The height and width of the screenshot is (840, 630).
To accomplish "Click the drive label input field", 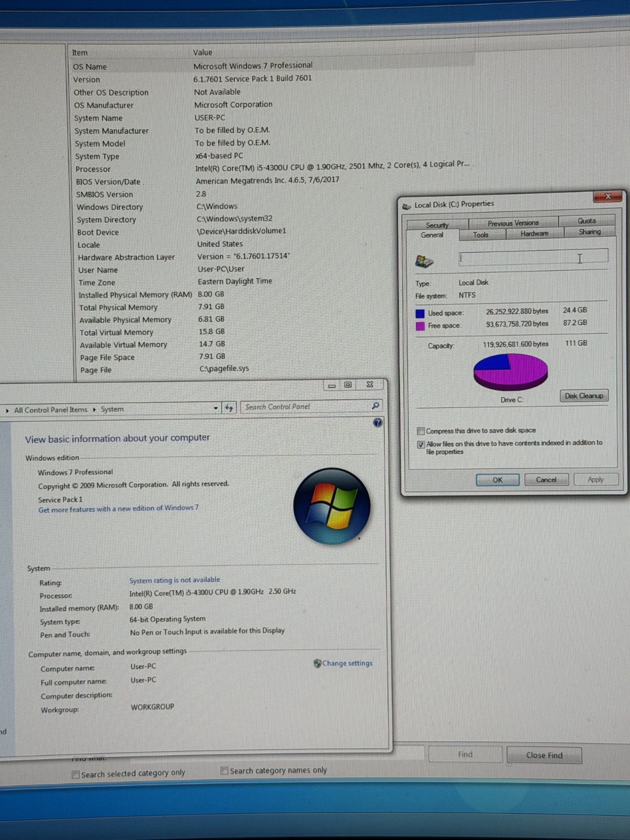I will (533, 257).
